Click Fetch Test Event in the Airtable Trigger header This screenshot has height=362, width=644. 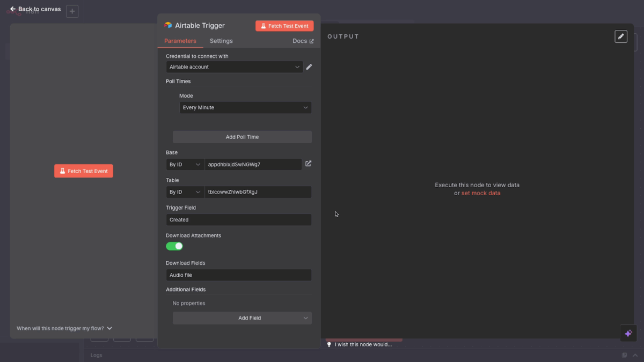pyautogui.click(x=284, y=26)
